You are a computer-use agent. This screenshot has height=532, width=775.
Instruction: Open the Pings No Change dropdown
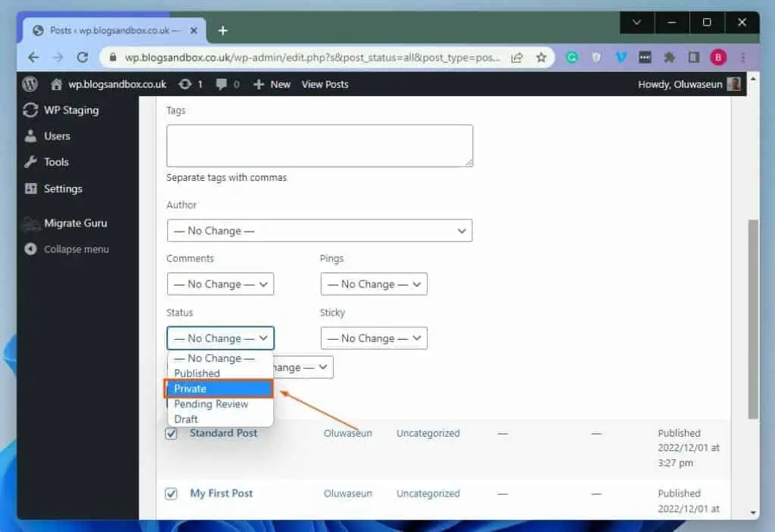click(374, 285)
